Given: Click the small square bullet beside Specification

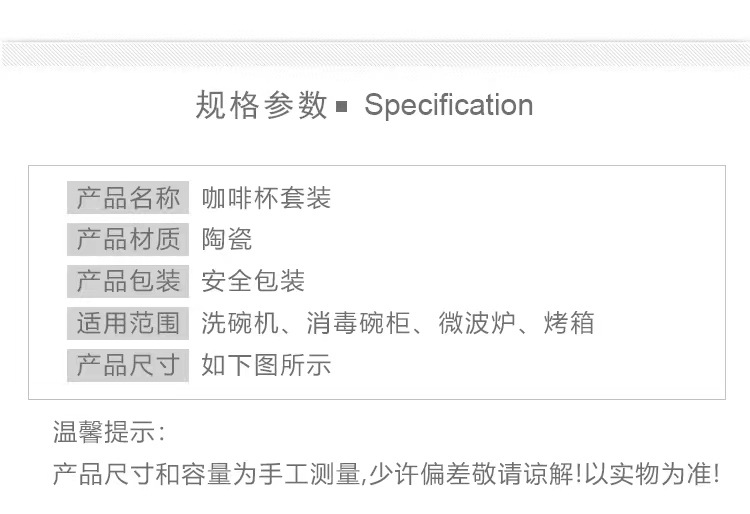Looking at the screenshot, I should (341, 107).
